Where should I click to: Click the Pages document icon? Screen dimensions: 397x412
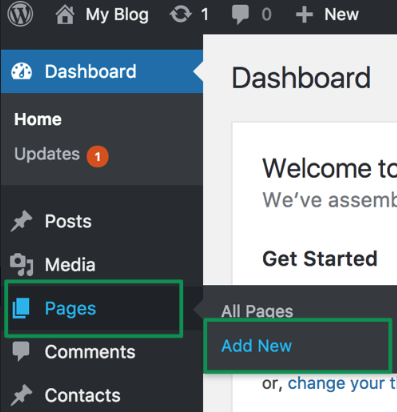tap(21, 308)
